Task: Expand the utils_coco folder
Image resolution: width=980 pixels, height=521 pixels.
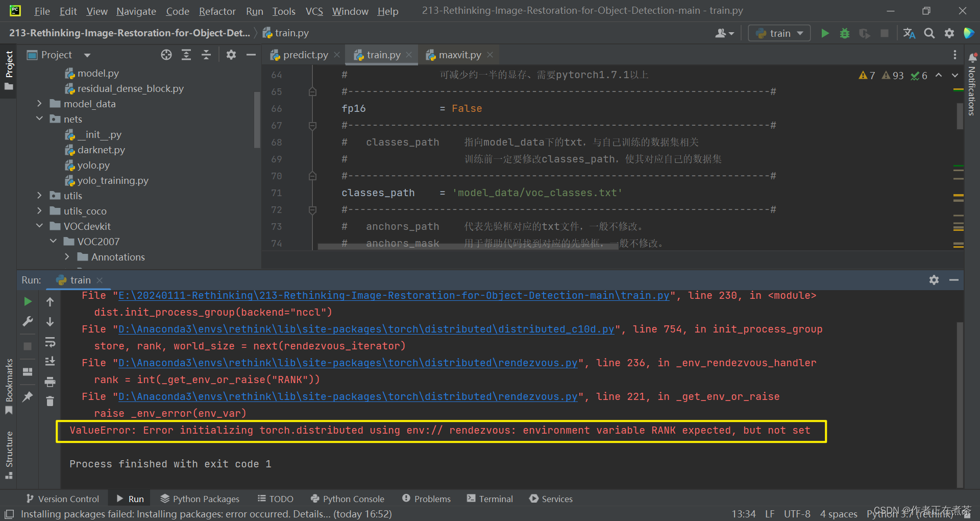Action: tap(39, 210)
